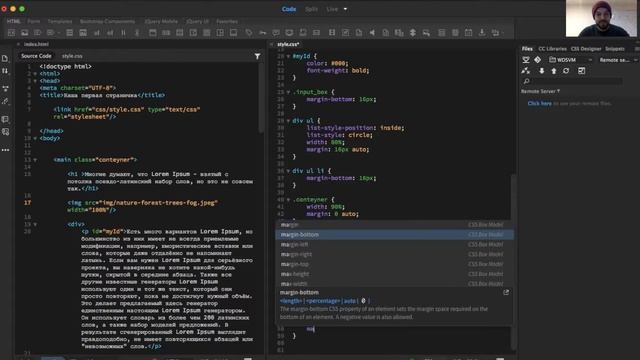Open the CC Libraries panel tab
This screenshot has width=640, height=360.
[x=552, y=49]
